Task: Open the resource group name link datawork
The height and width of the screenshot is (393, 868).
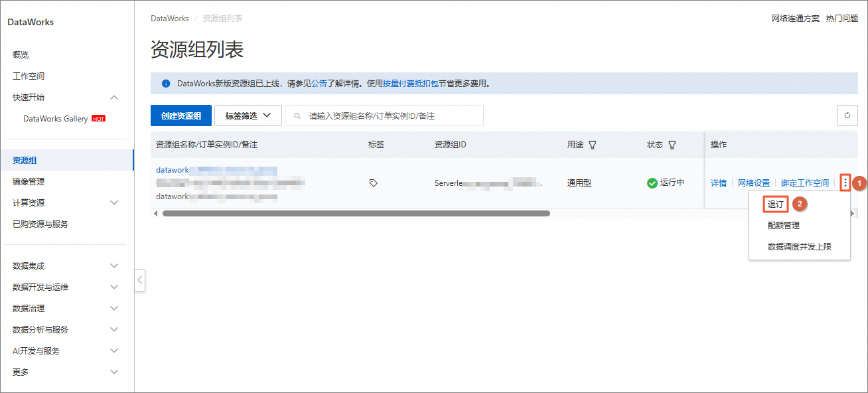Action: pos(216,170)
